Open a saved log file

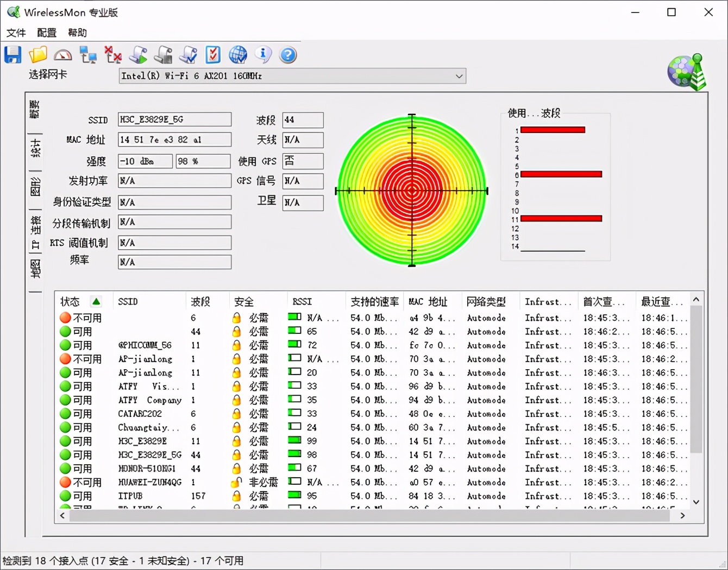(x=37, y=54)
